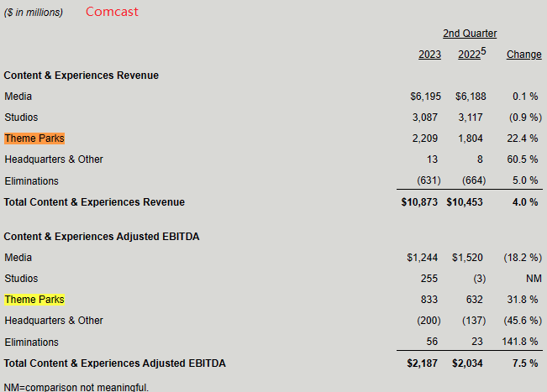Click 'NM=comparison not meaningful.' footnote
This screenshot has height=392, width=547.
point(76,387)
